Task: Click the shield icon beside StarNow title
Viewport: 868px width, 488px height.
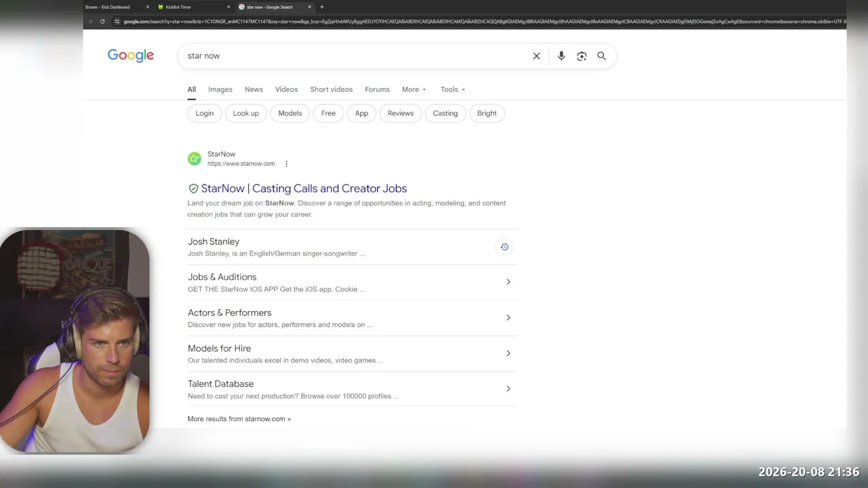Action: (x=193, y=188)
